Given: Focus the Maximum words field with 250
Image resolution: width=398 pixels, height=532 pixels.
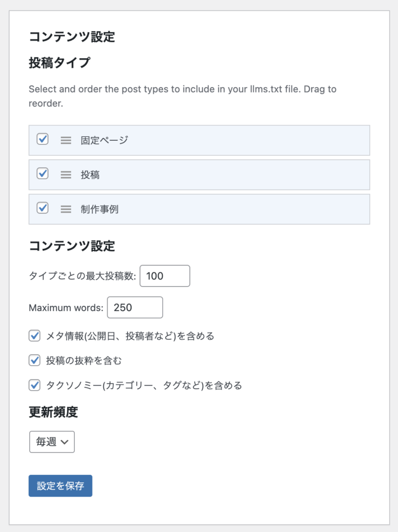Looking at the screenshot, I should (135, 308).
